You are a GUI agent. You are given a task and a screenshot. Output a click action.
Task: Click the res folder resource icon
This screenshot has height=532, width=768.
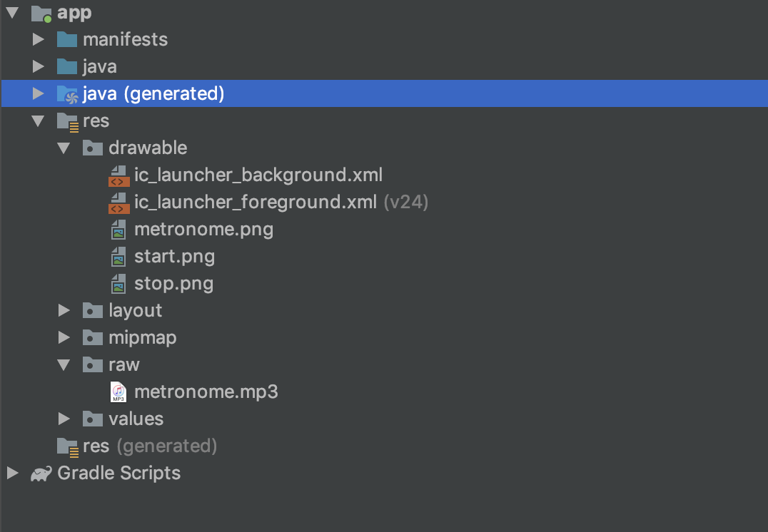67,121
